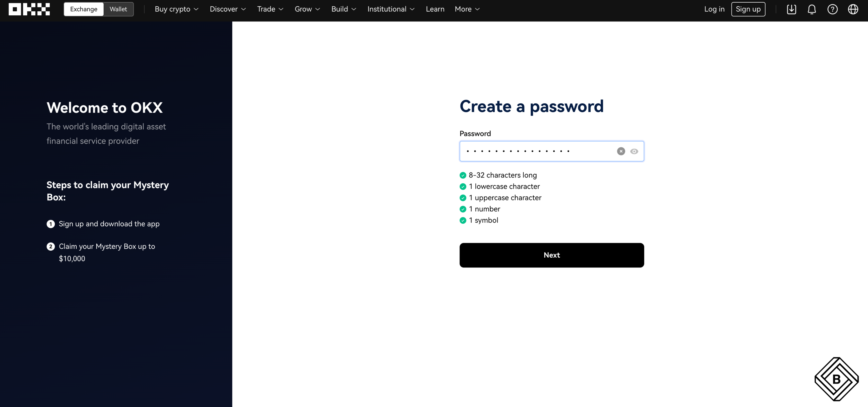Image resolution: width=868 pixels, height=407 pixels.
Task: Clear the password field with X icon
Action: (x=621, y=151)
